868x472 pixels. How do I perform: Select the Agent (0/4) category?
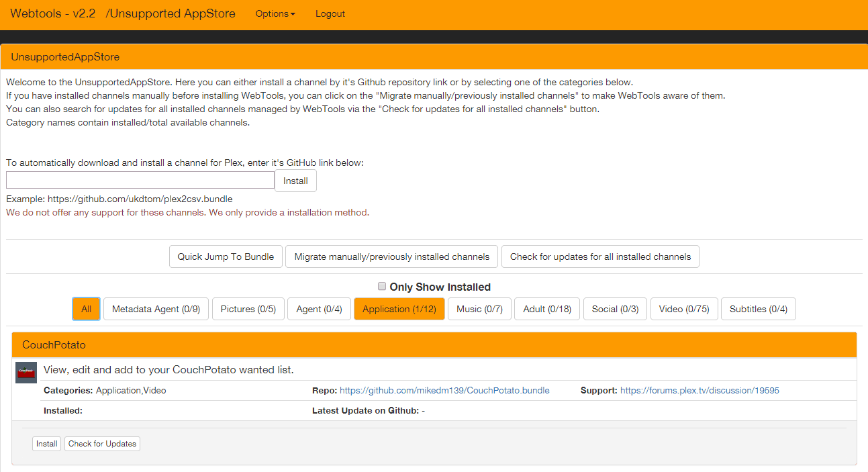tap(319, 309)
